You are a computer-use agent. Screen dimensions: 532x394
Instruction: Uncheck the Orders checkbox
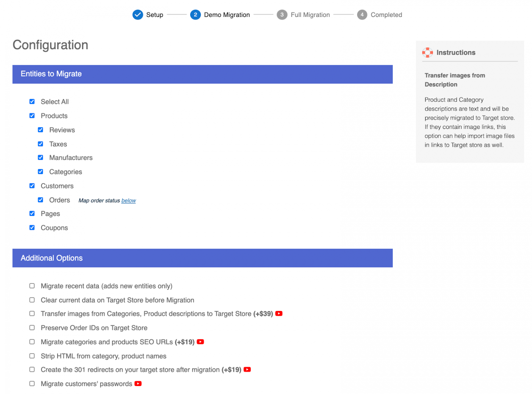pyautogui.click(x=41, y=200)
